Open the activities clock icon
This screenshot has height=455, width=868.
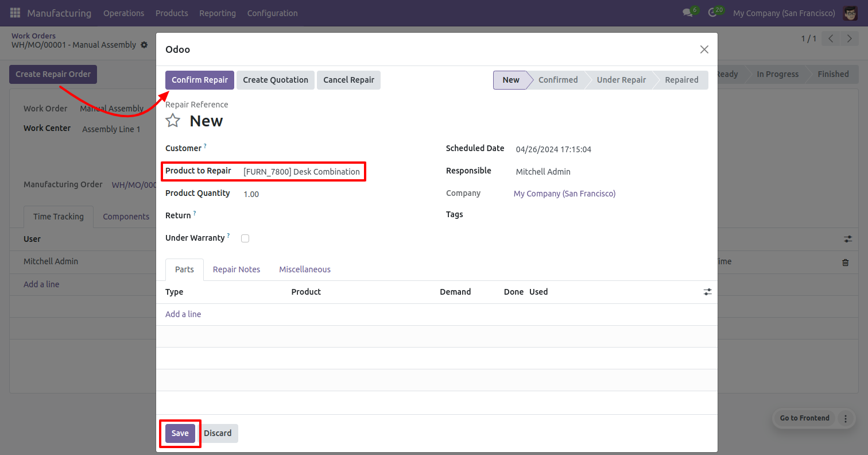[x=713, y=13]
